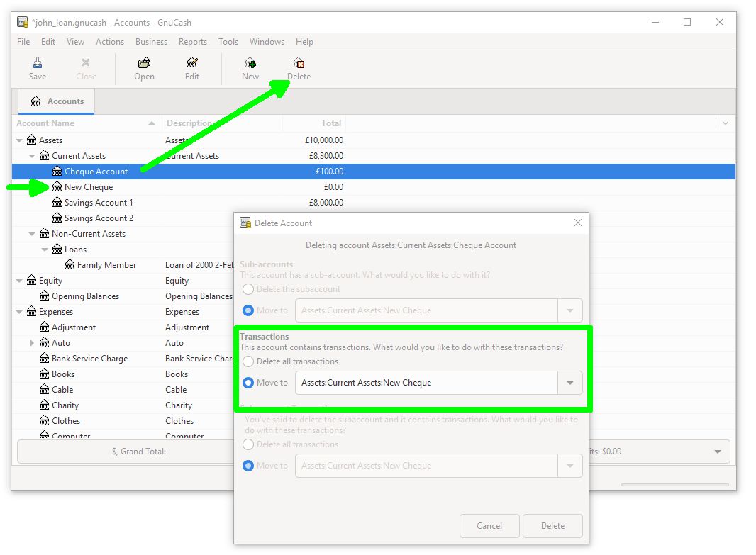The height and width of the screenshot is (555, 756).
Task: Open the Reports menu
Action: coord(192,41)
